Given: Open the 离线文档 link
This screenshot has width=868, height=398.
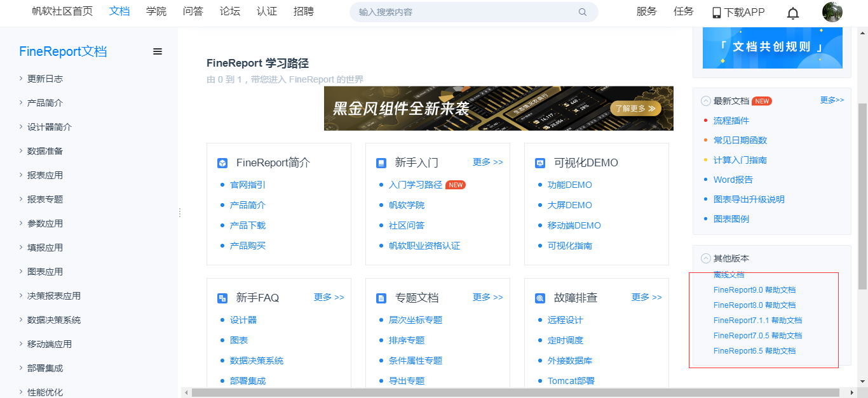Looking at the screenshot, I should 729,275.
